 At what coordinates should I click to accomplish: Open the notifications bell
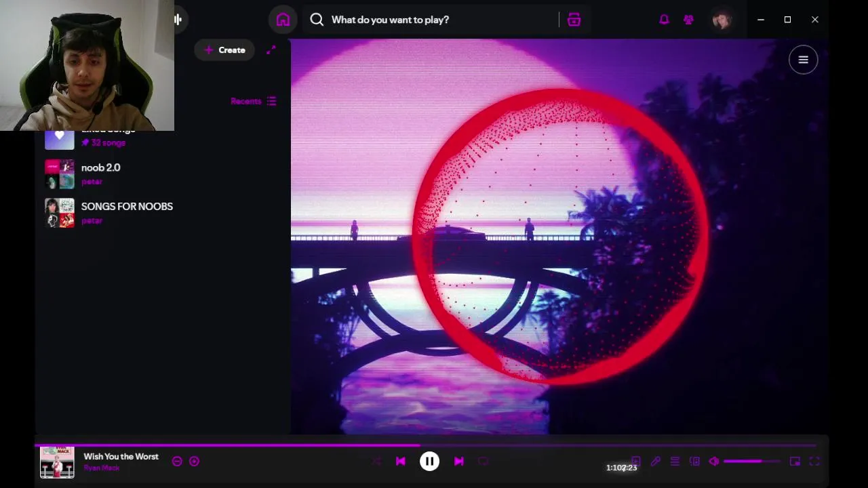coord(664,20)
